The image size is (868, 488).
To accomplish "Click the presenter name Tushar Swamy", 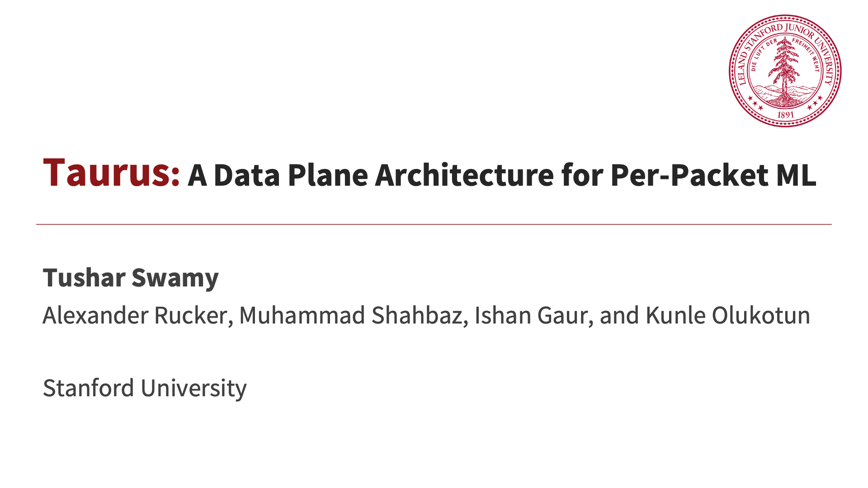I will pos(131,277).
